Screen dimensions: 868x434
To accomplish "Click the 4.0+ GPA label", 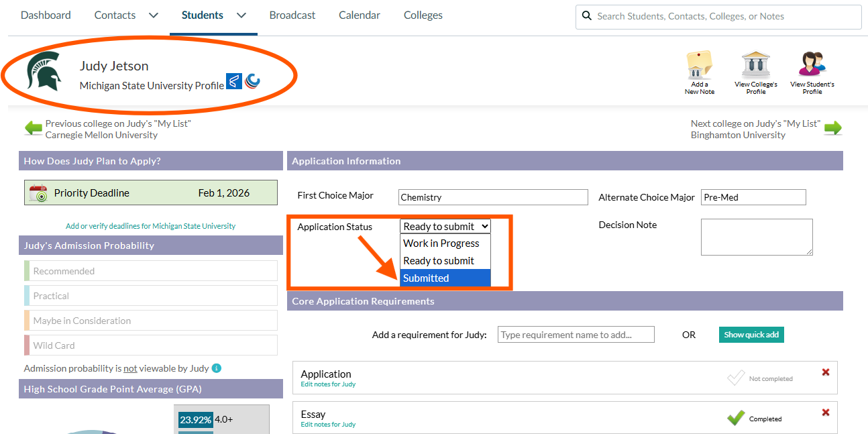I will (224, 420).
